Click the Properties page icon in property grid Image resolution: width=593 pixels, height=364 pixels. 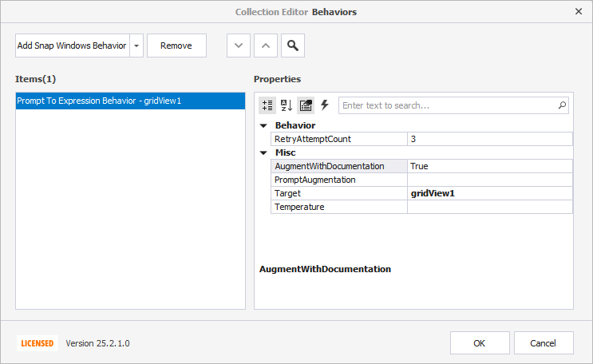tap(306, 105)
